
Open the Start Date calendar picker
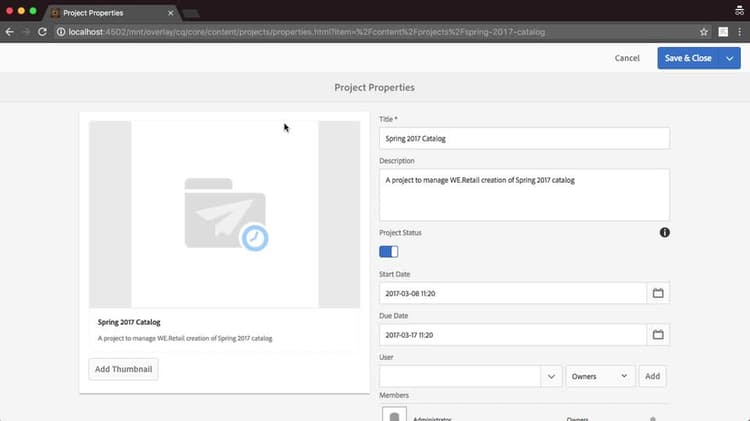pos(658,293)
